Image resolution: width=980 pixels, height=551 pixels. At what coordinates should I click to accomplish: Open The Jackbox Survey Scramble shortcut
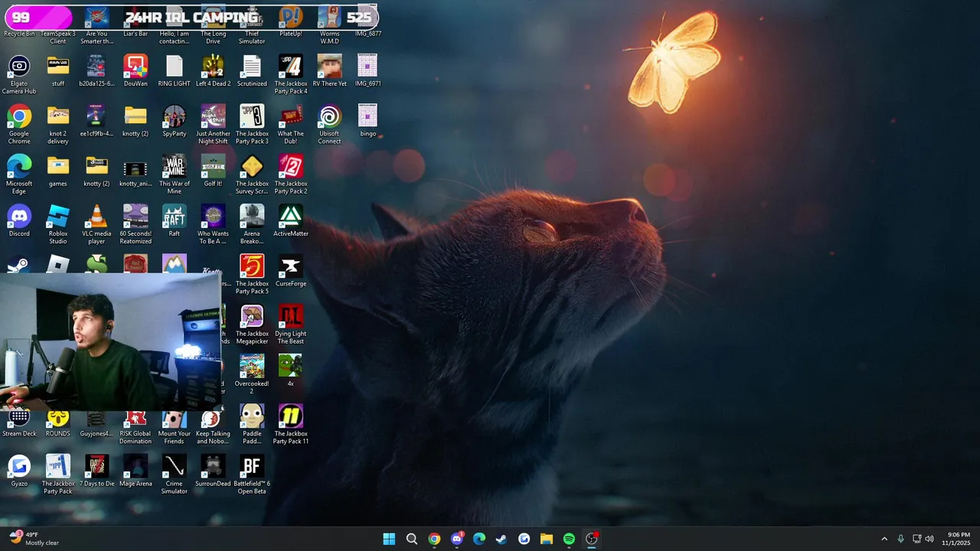tap(252, 174)
